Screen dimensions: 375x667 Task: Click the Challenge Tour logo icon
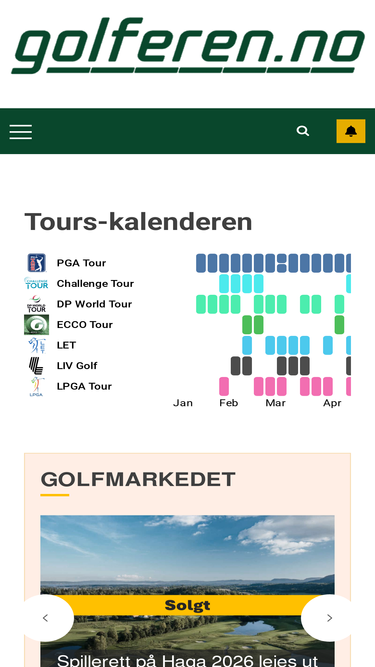36,283
